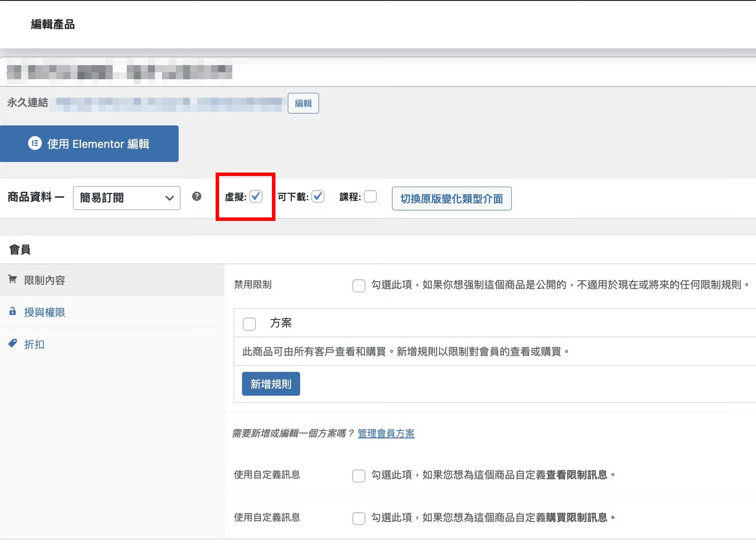Screen dimensions: 756x544
Task: Click the 會員 panel heading
Action: click(x=20, y=249)
